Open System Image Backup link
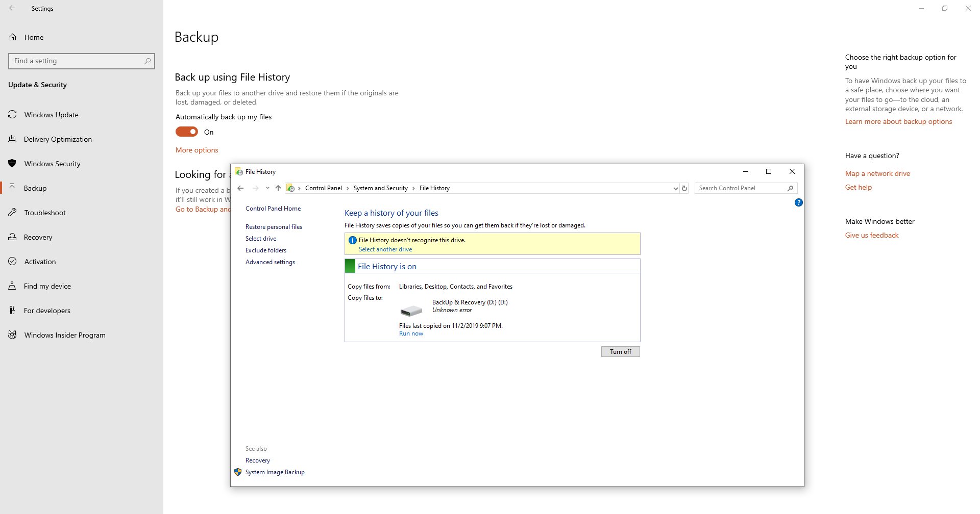Viewport: 980px width, 514px height. [x=275, y=472]
